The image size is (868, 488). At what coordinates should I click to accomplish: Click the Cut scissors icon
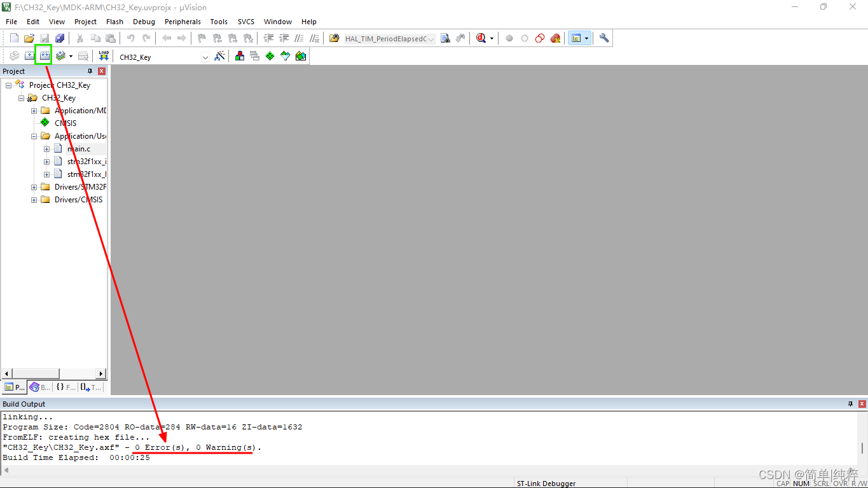point(80,38)
